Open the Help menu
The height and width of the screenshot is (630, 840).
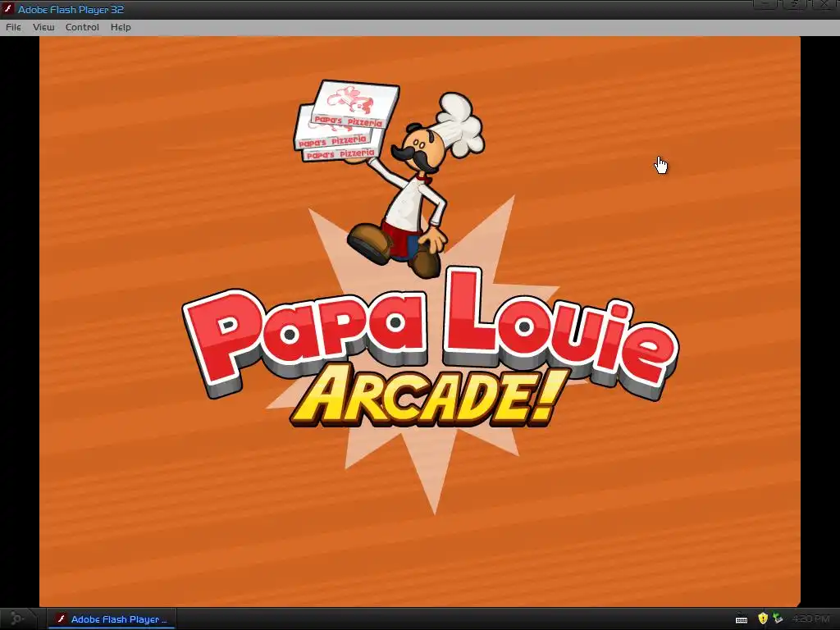(x=121, y=27)
